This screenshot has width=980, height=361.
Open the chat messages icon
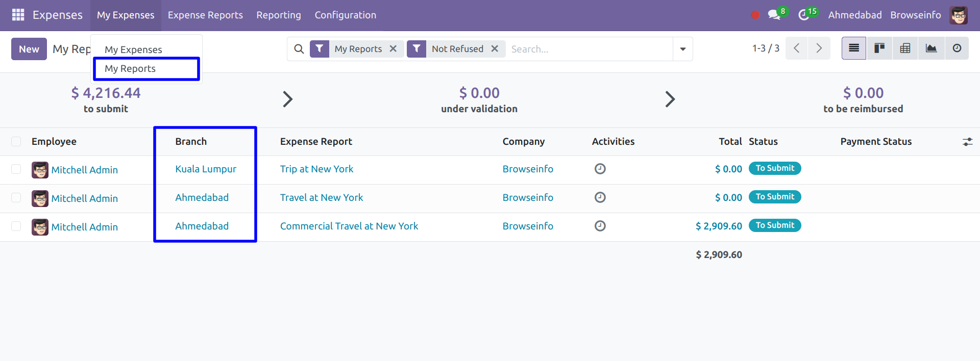(774, 15)
